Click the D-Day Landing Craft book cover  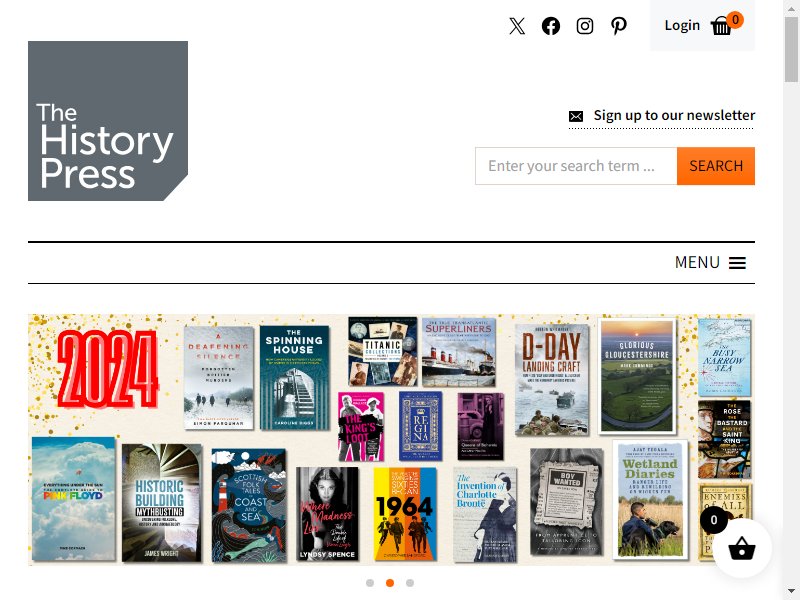[552, 380]
